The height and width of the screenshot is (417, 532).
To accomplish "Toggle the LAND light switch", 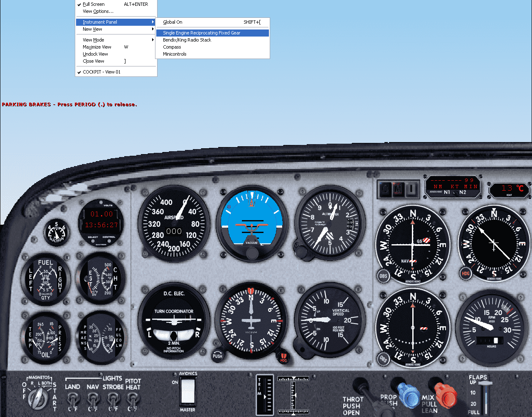I will (73, 401).
